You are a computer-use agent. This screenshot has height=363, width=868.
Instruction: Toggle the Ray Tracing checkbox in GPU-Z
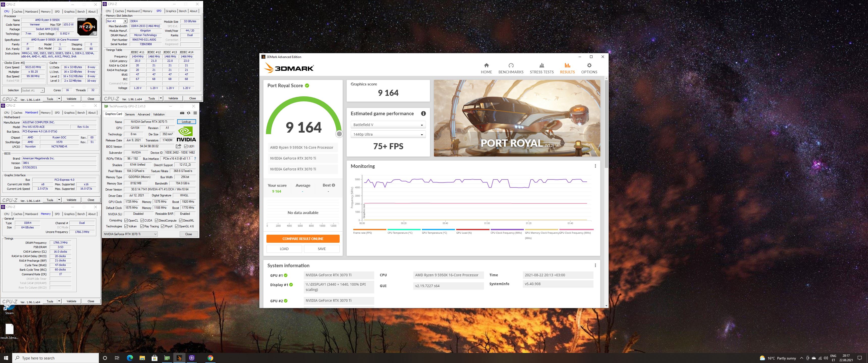pyautogui.click(x=142, y=226)
